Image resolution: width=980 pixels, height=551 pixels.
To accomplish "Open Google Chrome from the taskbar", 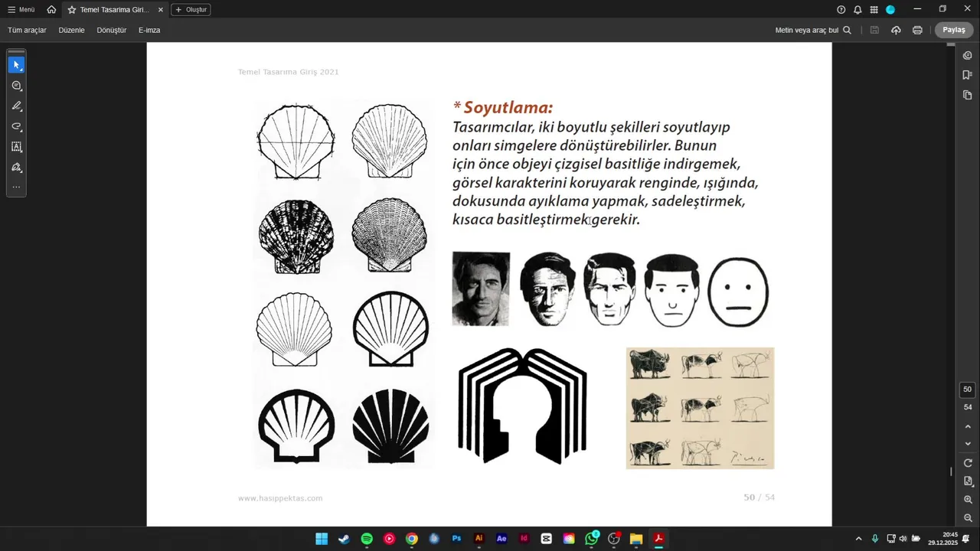I will coord(412,539).
